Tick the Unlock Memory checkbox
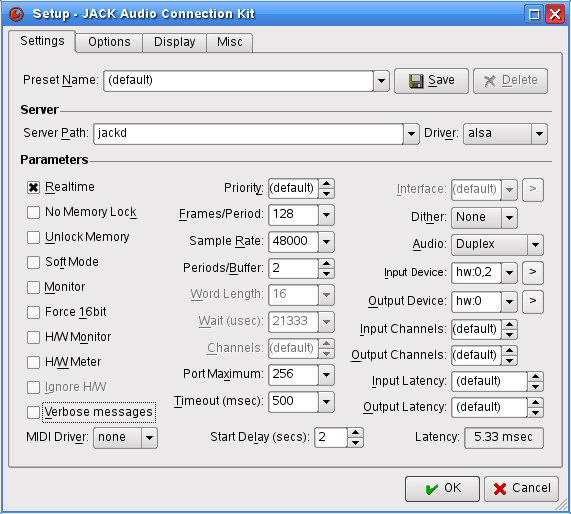The height and width of the screenshot is (514, 571). coord(33,238)
